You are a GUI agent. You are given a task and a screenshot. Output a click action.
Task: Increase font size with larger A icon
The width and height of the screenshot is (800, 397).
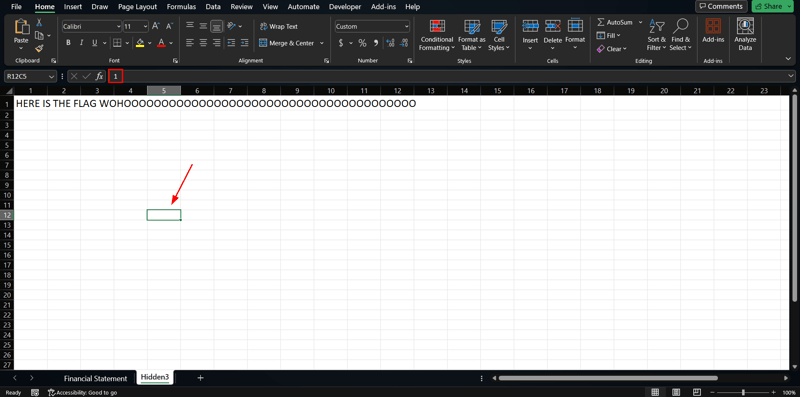tap(156, 26)
